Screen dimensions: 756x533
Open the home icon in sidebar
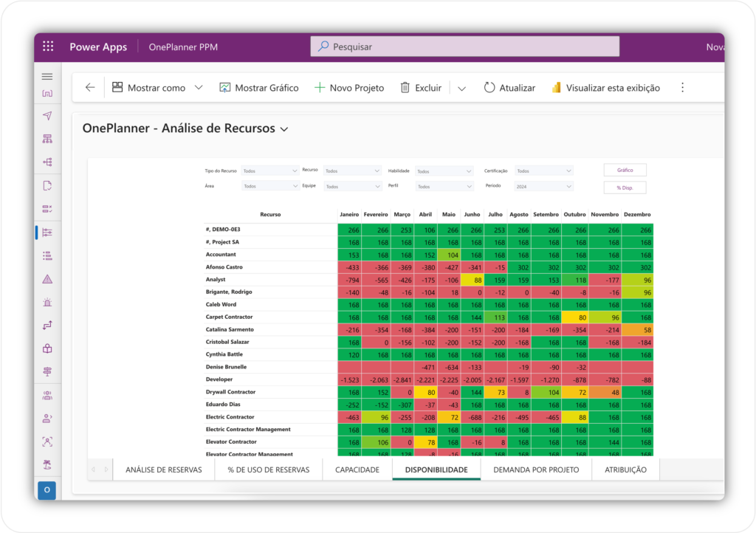coord(47,93)
